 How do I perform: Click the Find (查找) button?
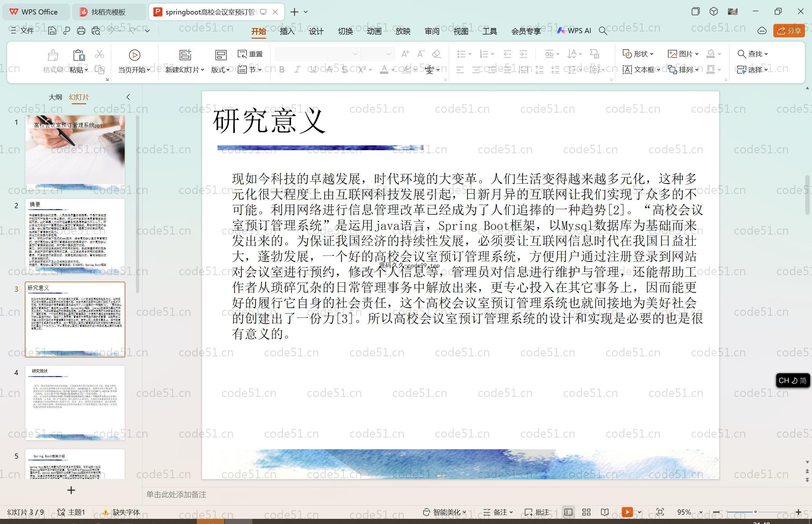click(x=752, y=54)
